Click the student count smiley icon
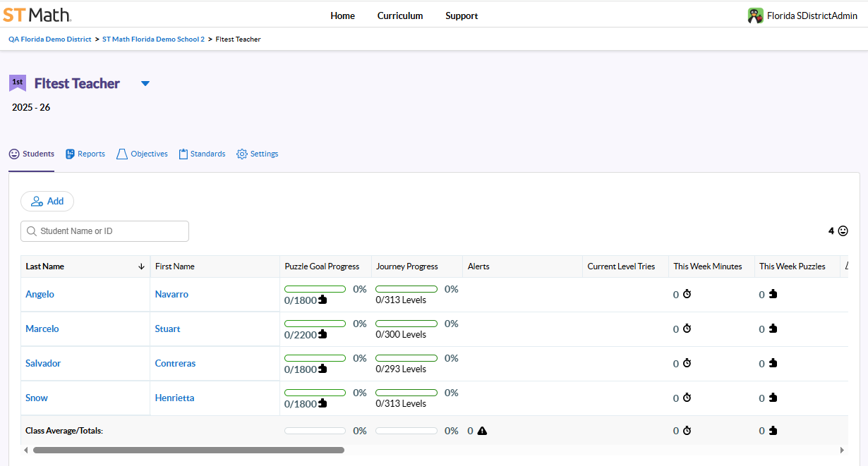This screenshot has height=466, width=868. pyautogui.click(x=843, y=231)
